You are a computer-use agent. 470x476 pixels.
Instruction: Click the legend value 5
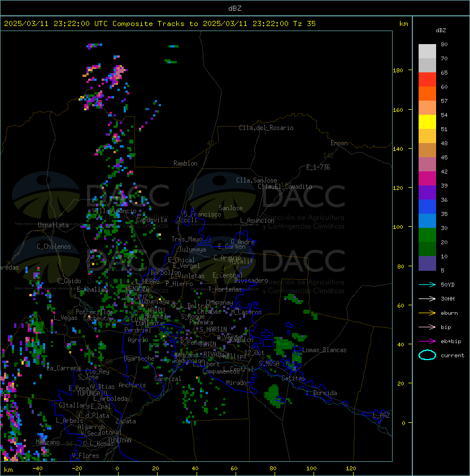pyautogui.click(x=443, y=270)
